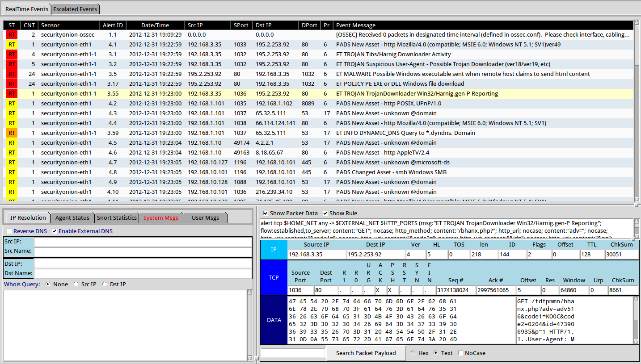
Task: Click the payload search text box
Action: [293, 353]
